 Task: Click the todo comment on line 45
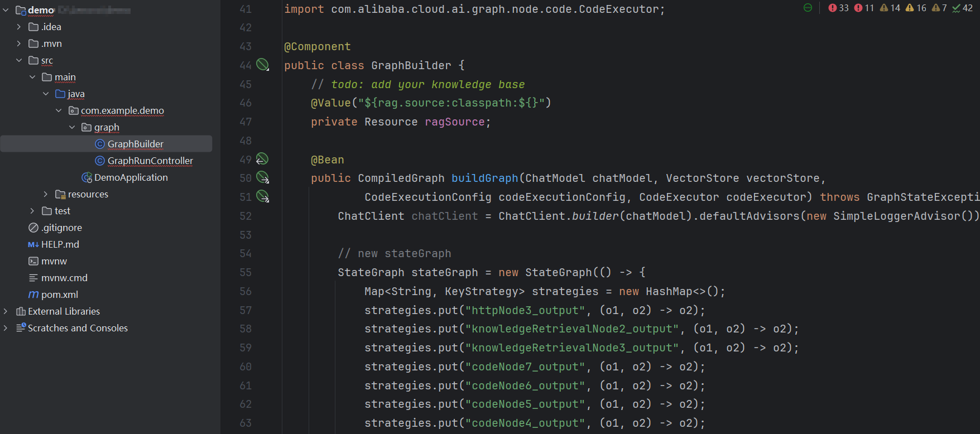tap(418, 84)
